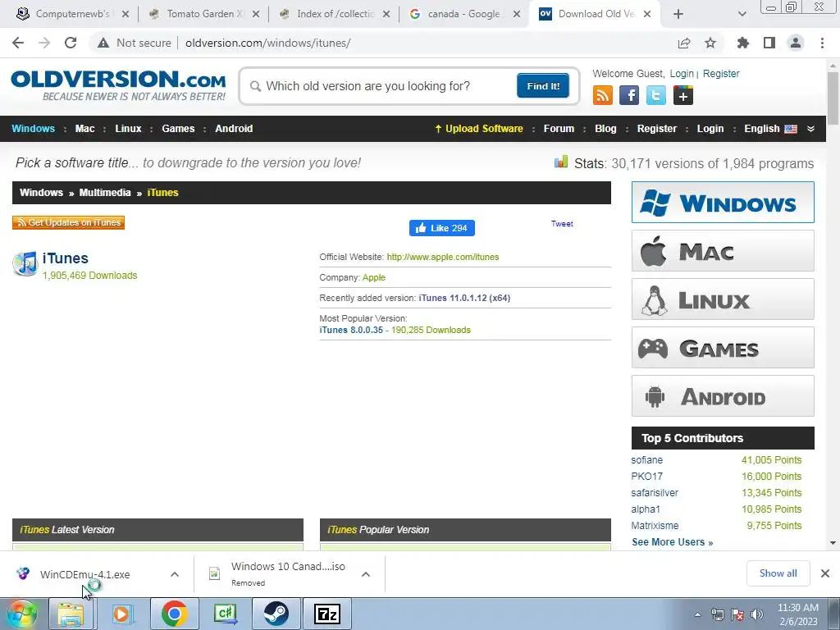
Task: Click the Not secure warning icon
Action: [103, 43]
